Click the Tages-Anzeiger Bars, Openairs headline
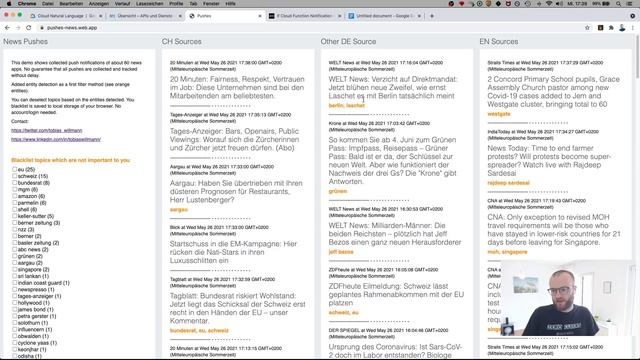The image size is (640, 360). (x=235, y=140)
